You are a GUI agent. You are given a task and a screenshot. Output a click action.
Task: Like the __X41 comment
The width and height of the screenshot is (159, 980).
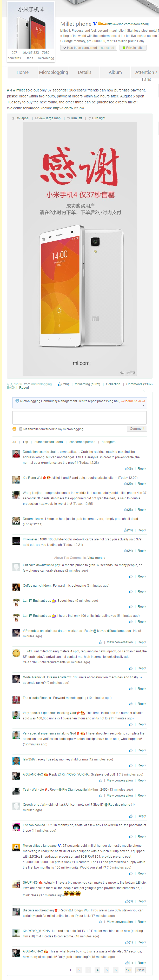point(131,668)
